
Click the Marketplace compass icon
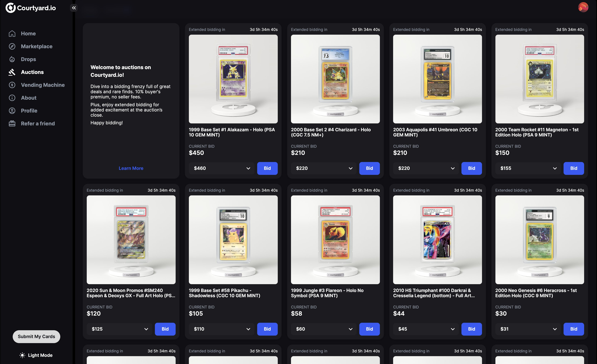click(12, 46)
